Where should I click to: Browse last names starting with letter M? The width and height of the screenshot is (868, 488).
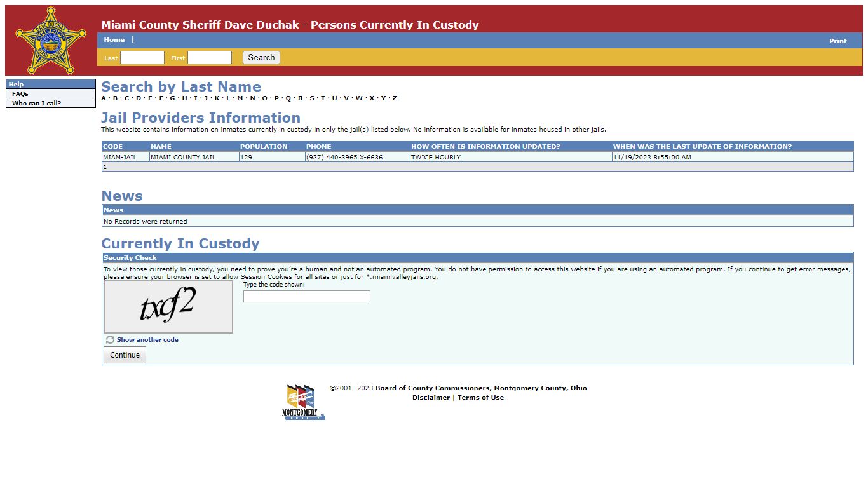point(240,98)
